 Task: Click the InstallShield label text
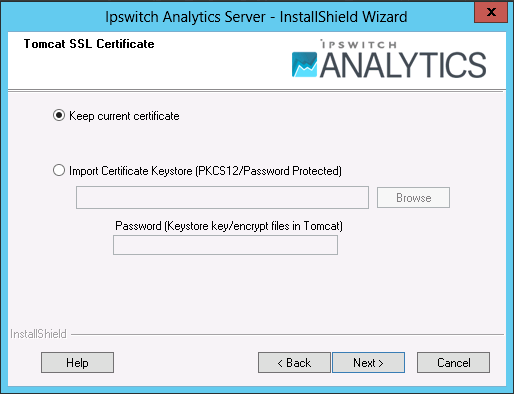[x=38, y=334]
